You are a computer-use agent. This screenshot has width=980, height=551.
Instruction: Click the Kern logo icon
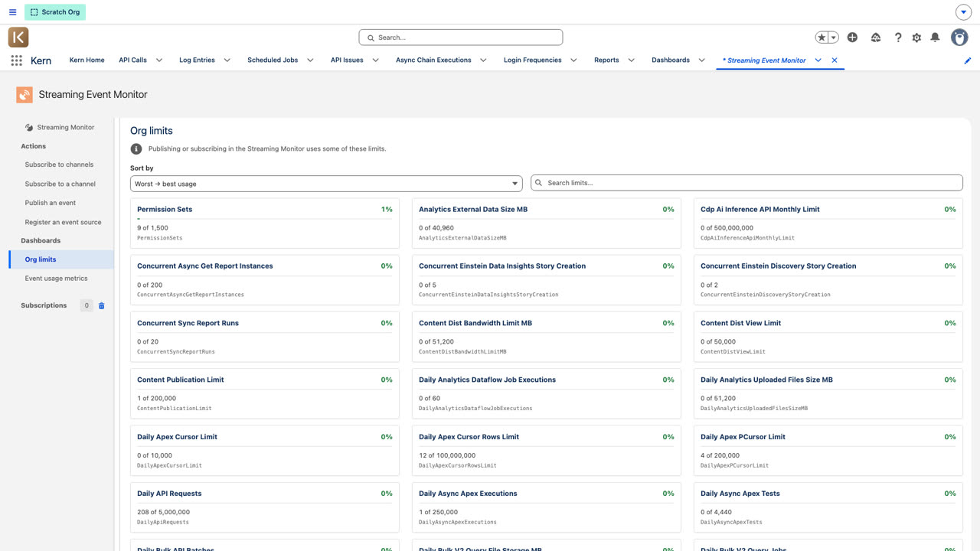18,37
